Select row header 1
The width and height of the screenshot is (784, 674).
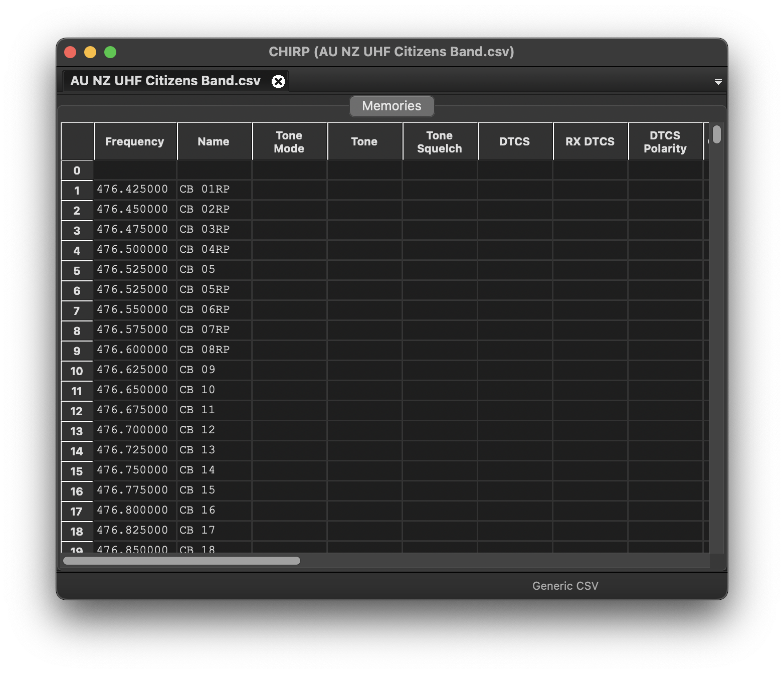click(x=77, y=191)
